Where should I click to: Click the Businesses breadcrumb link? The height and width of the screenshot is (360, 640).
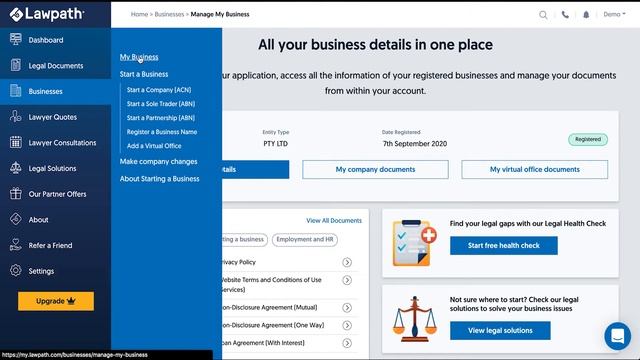pyautogui.click(x=169, y=14)
